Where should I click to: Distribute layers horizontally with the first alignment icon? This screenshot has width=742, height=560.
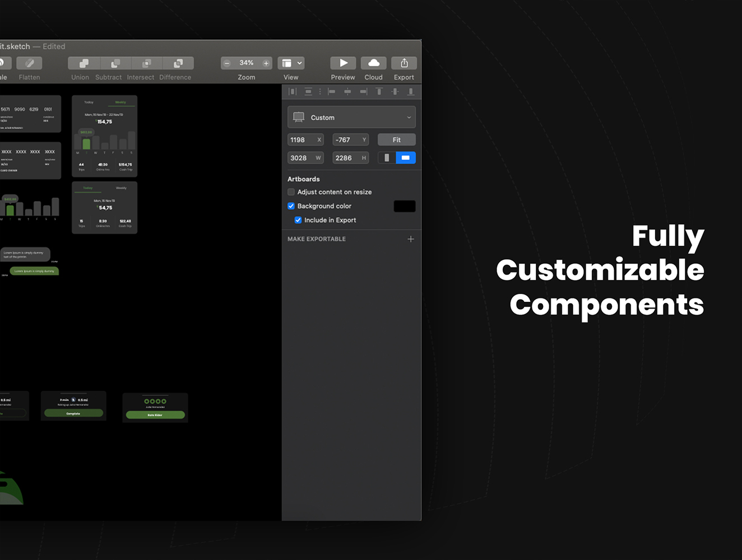[x=293, y=91]
